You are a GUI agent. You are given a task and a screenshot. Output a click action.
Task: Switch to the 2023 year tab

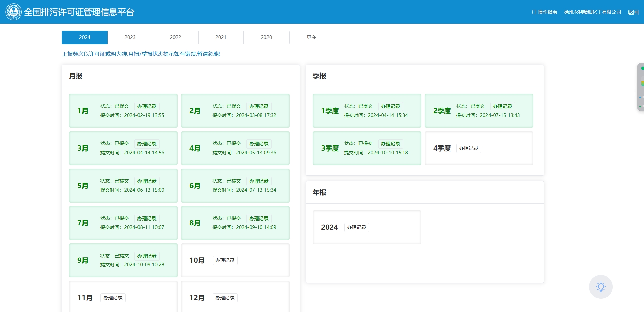pos(130,37)
